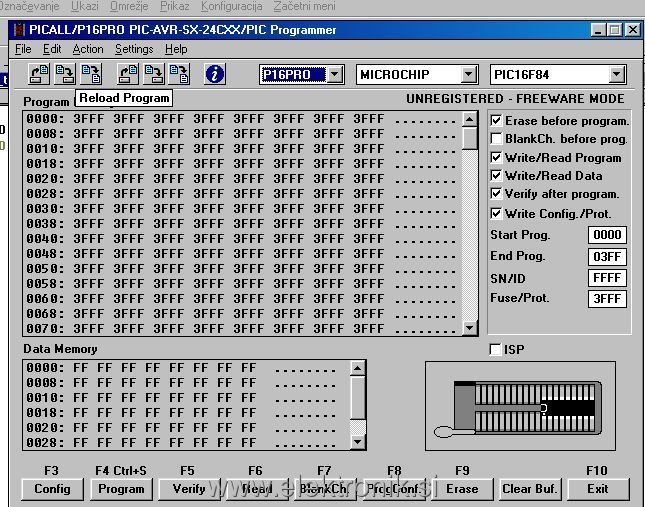The height and width of the screenshot is (507, 645).
Task: Open the PIC16F84 device dropdown
Action: point(616,75)
